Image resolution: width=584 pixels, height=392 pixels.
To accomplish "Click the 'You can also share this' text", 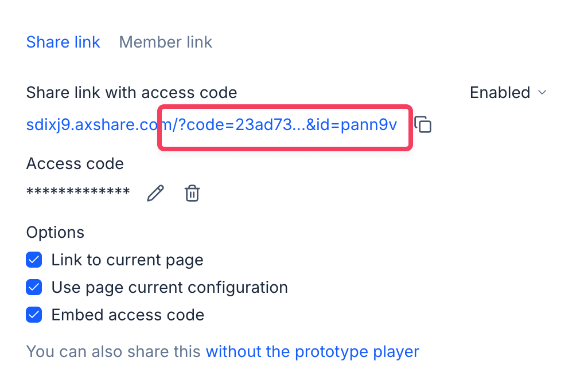I will tap(114, 351).
